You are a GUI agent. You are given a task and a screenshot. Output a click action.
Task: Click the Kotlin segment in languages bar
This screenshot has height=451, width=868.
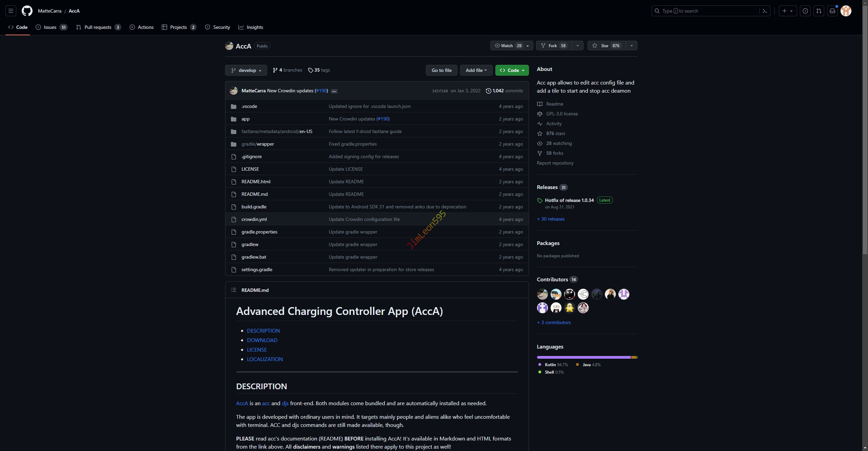click(583, 357)
